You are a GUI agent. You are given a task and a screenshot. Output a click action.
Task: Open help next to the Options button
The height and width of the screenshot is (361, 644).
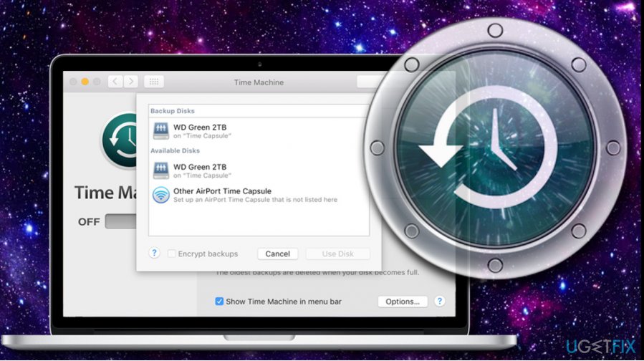tap(439, 301)
